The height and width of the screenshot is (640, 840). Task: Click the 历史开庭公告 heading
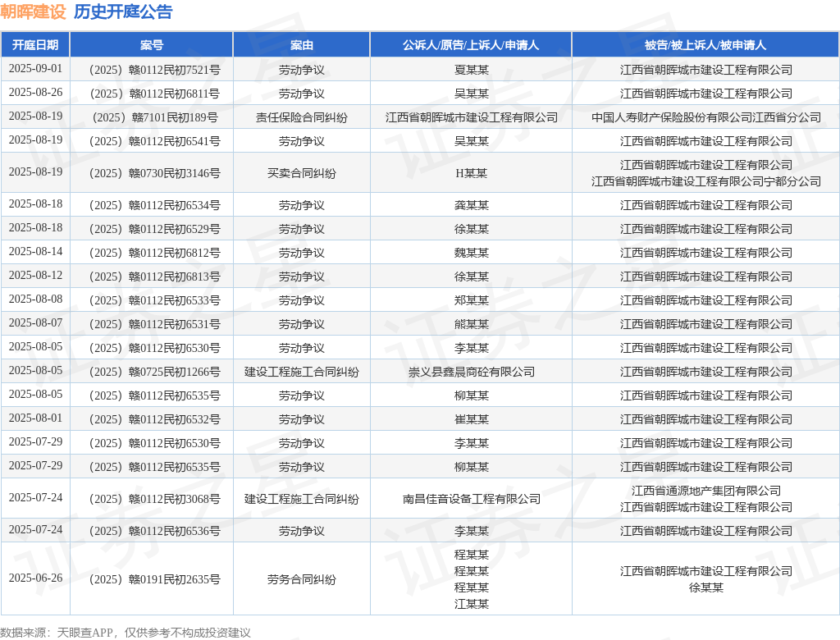(123, 11)
